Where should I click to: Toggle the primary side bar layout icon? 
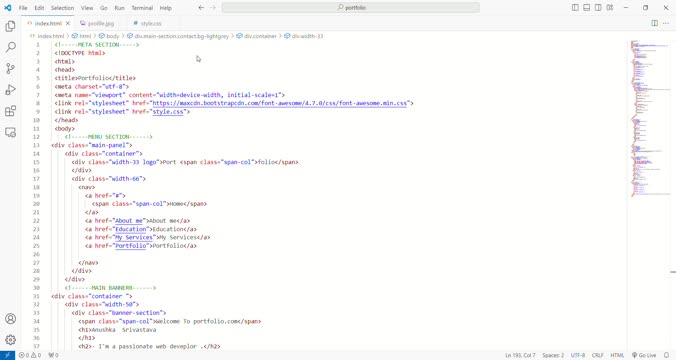click(575, 8)
